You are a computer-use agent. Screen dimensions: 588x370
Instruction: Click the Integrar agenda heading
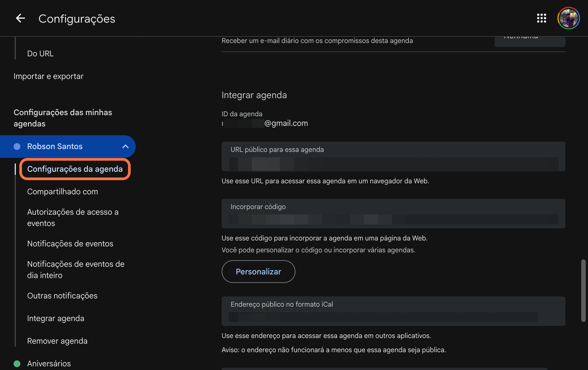[x=254, y=95]
